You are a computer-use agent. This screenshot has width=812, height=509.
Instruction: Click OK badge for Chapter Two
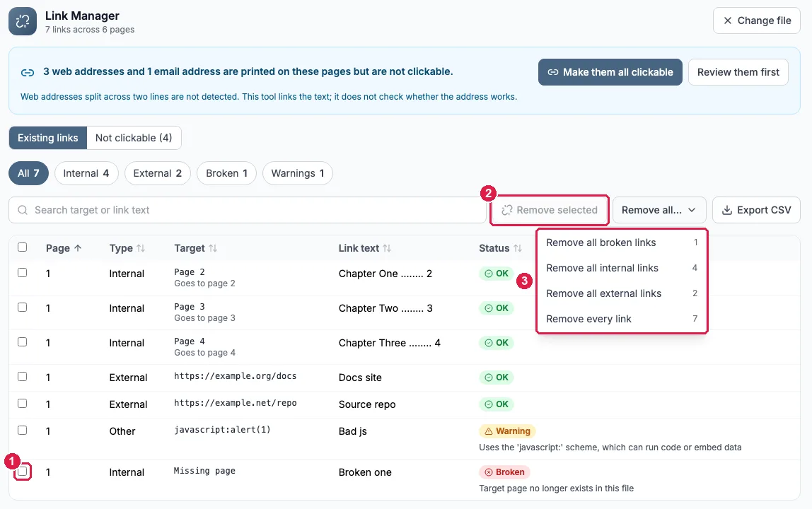coord(497,308)
